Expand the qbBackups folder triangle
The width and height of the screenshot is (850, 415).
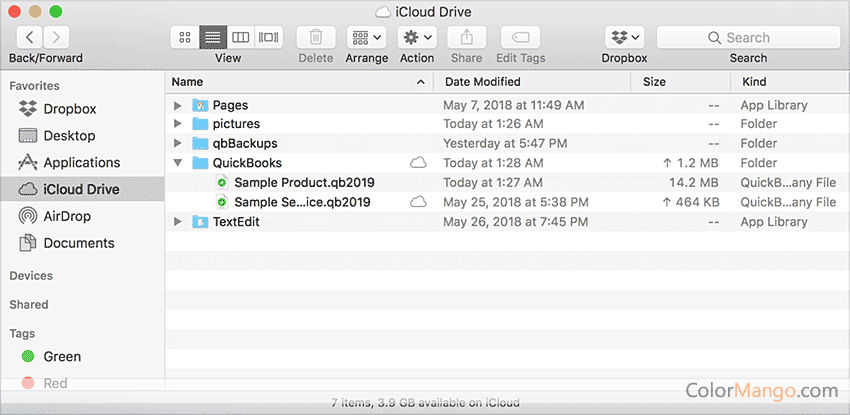[177, 144]
